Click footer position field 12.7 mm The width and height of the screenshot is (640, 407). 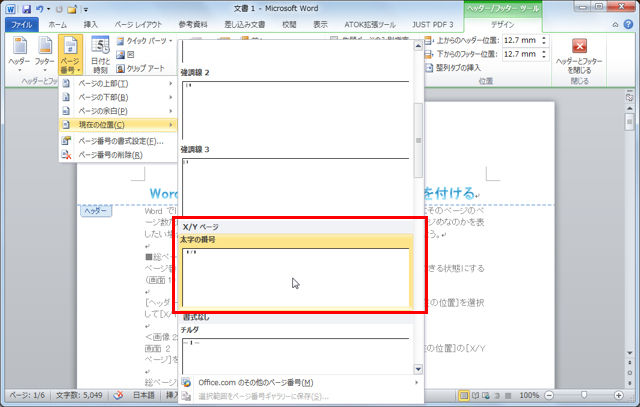pos(521,54)
